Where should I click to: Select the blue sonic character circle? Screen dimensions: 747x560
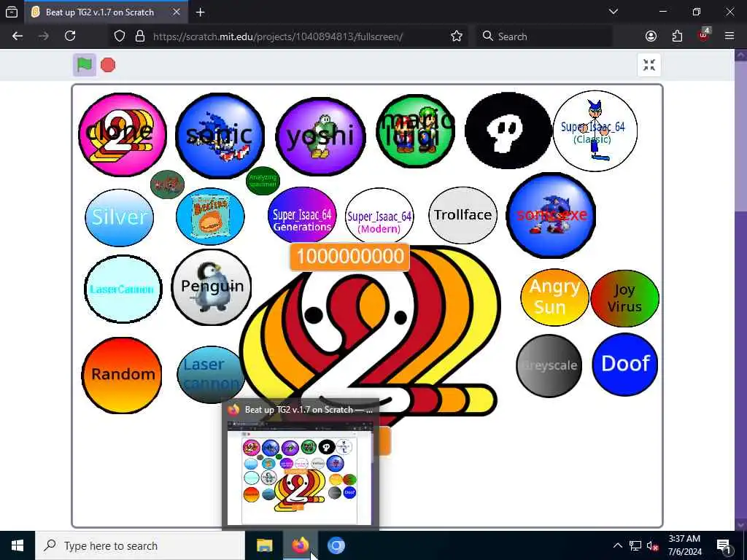(220, 135)
